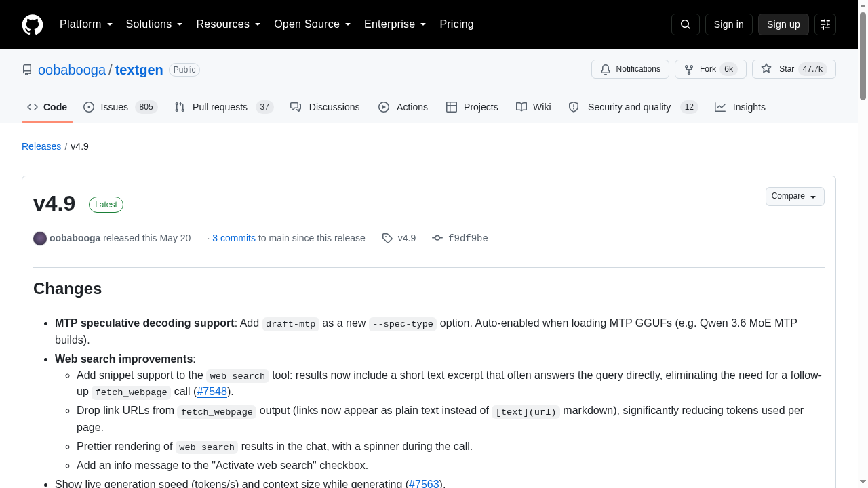Go to the Releases breadcrumb link

(41, 146)
